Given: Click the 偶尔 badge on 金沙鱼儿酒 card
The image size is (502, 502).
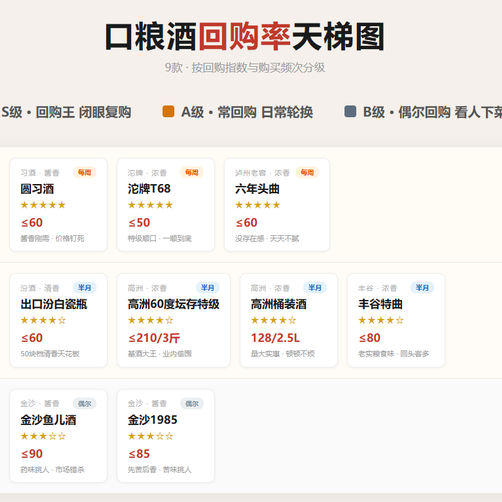Looking at the screenshot, I should pos(85,404).
